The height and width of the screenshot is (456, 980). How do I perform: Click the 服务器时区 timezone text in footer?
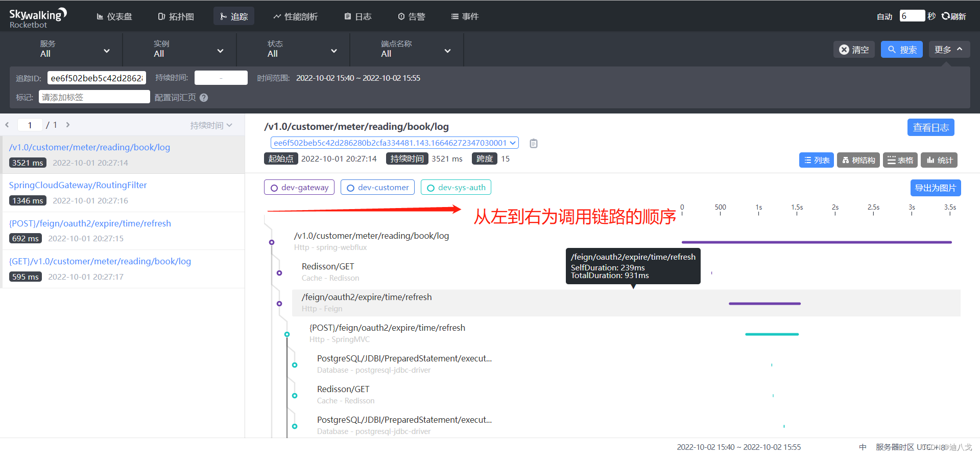[895, 447]
